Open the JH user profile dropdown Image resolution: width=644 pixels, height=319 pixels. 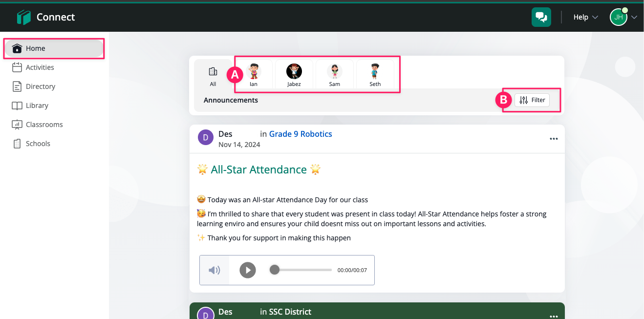623,17
